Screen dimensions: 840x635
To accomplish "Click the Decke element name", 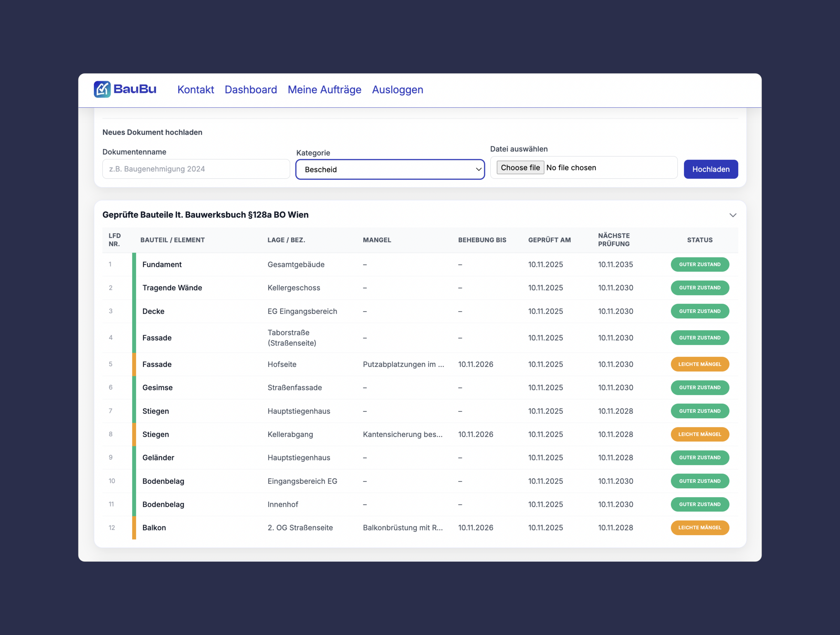I will (x=154, y=311).
